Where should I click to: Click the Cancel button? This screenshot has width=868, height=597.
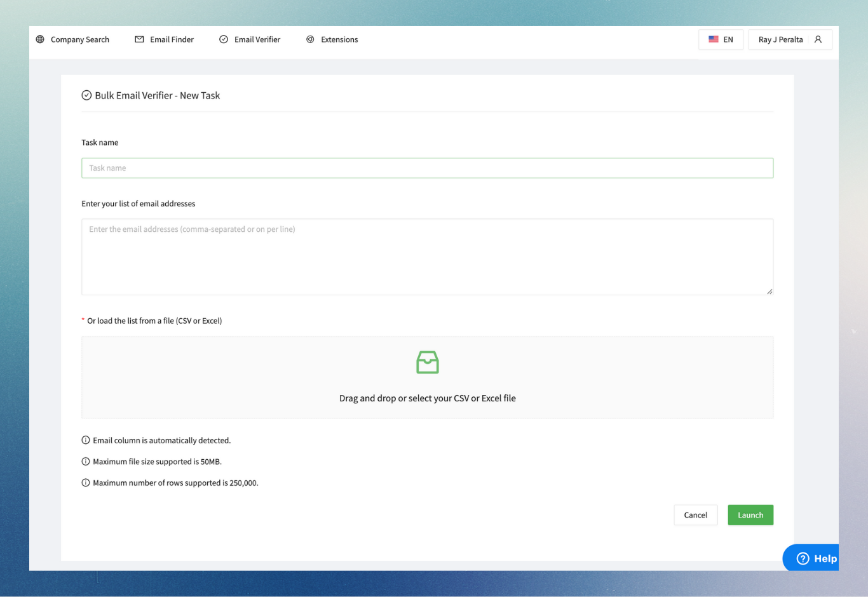695,515
